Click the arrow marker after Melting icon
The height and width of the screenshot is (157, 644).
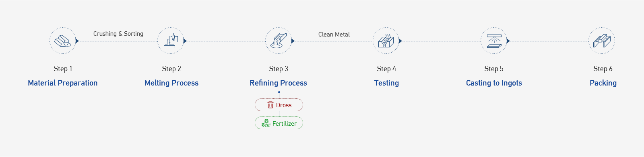(x=185, y=41)
